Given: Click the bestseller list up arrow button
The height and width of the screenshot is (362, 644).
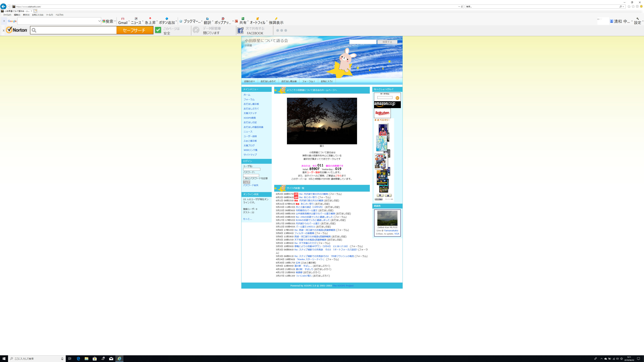Looking at the screenshot, I should [x=388, y=195].
